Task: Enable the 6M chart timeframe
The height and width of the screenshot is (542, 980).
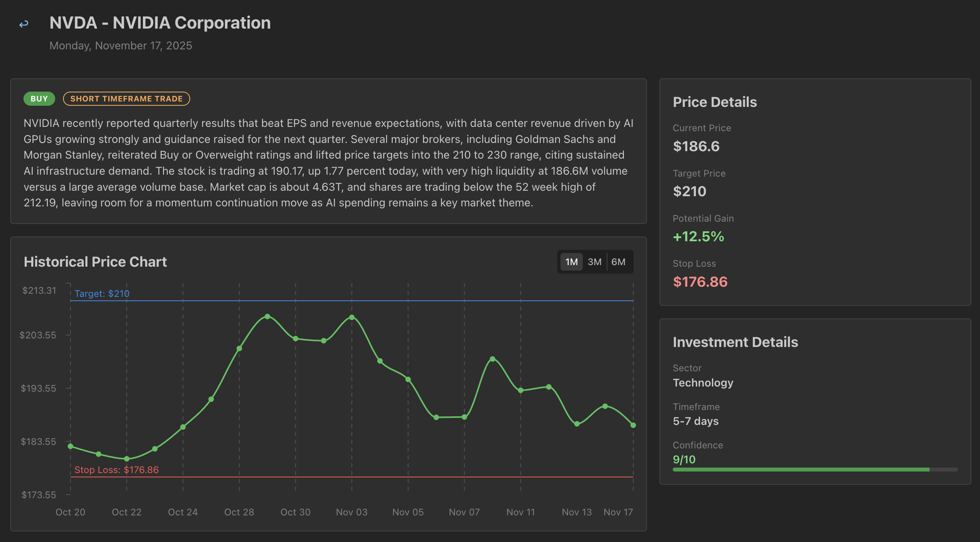Action: 619,261
